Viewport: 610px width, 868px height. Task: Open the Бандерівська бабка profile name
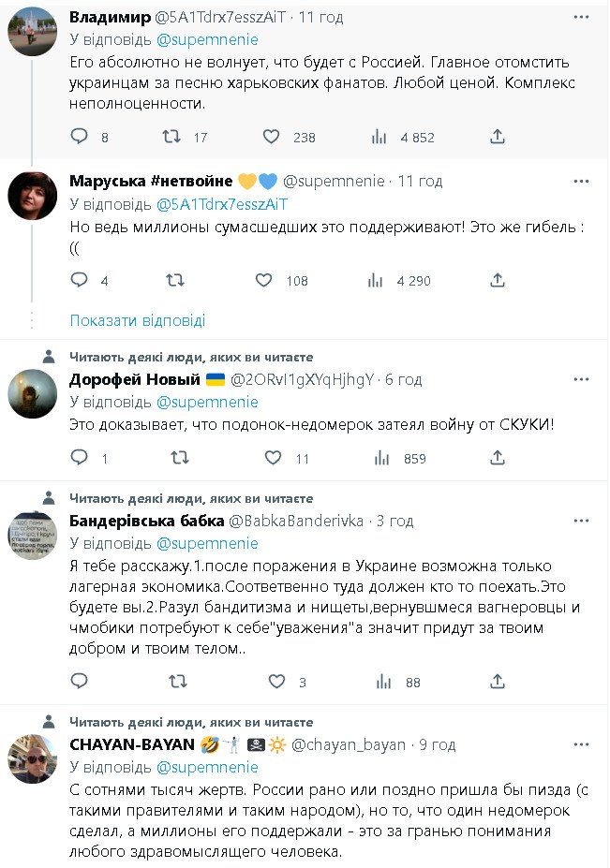[147, 521]
